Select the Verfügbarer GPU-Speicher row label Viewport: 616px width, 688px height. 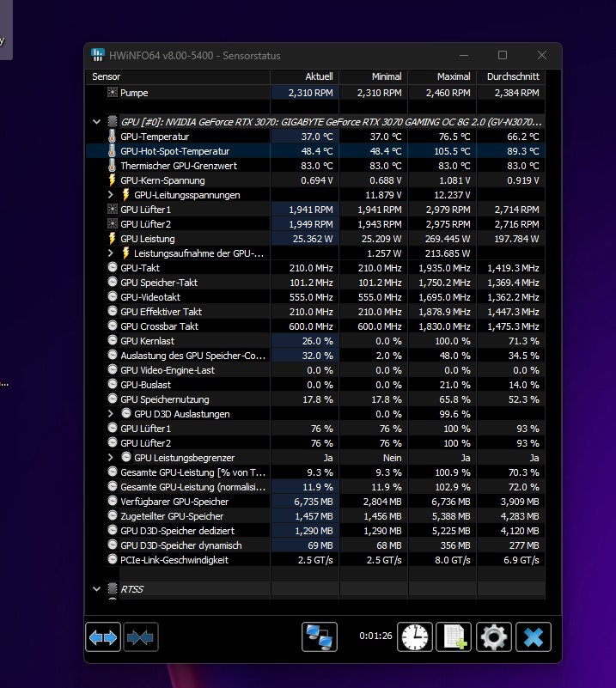tap(174, 502)
